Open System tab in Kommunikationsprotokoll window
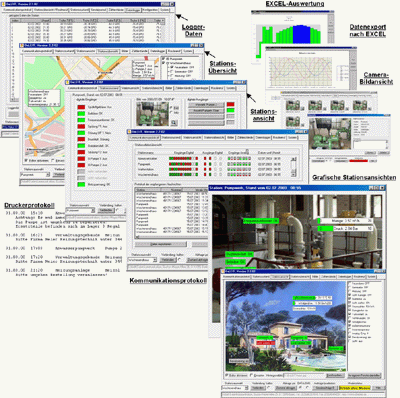The height and width of the screenshot is (398, 400). coord(292,137)
